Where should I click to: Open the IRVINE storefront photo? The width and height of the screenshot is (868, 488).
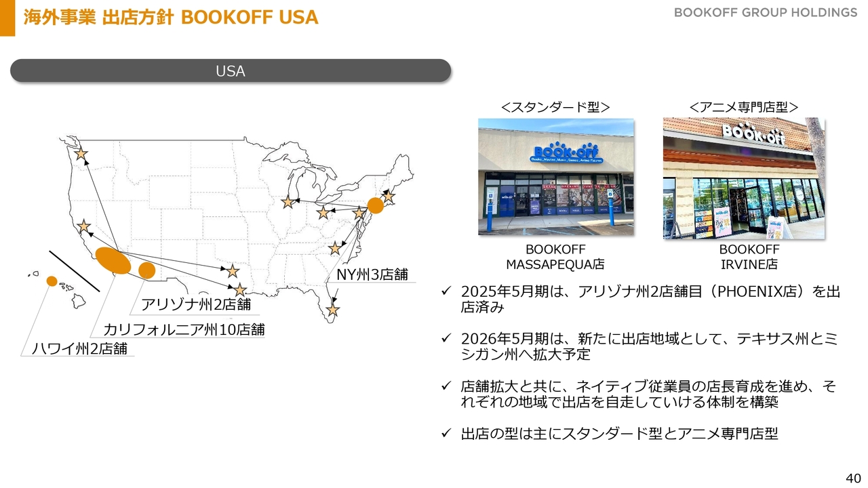pyautogui.click(x=744, y=178)
